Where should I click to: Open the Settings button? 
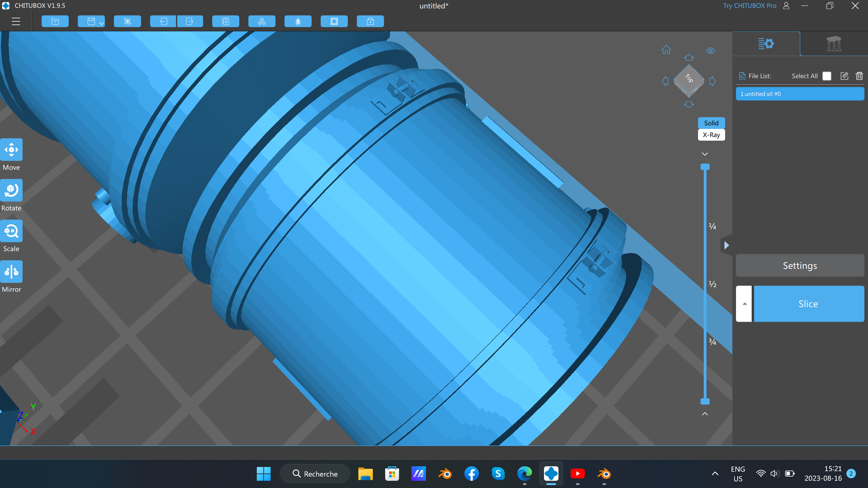(800, 266)
